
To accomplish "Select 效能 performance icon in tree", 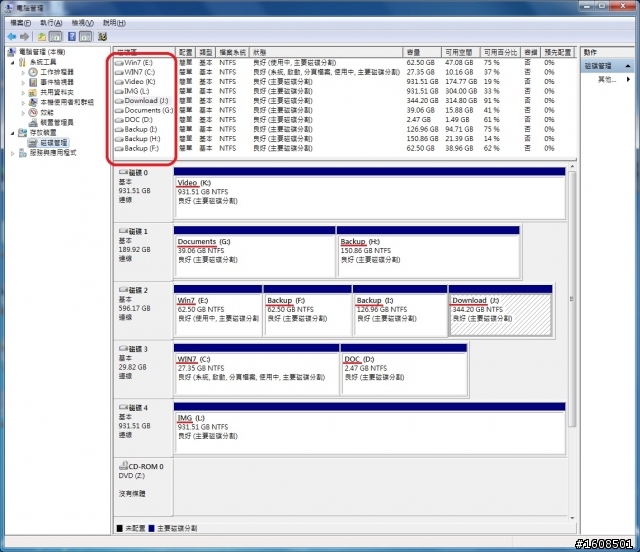I will (x=33, y=112).
